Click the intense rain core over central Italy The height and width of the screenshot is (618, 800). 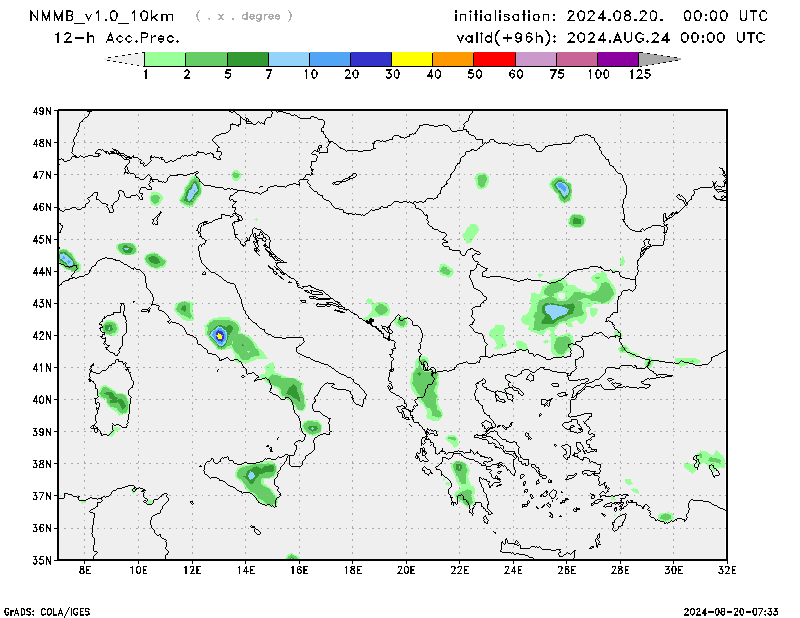(x=220, y=336)
